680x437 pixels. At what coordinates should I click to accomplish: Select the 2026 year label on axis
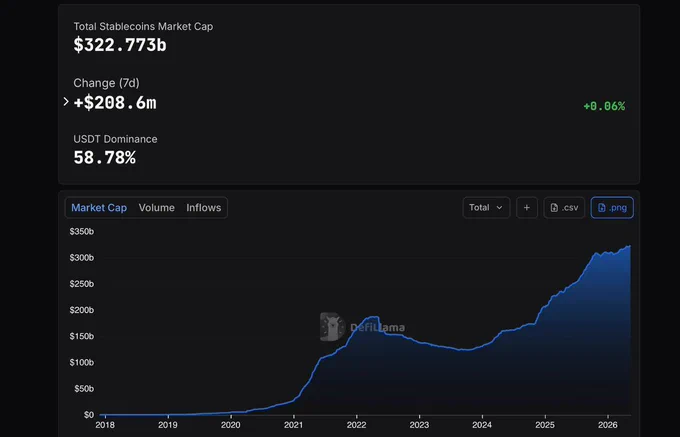click(608, 425)
